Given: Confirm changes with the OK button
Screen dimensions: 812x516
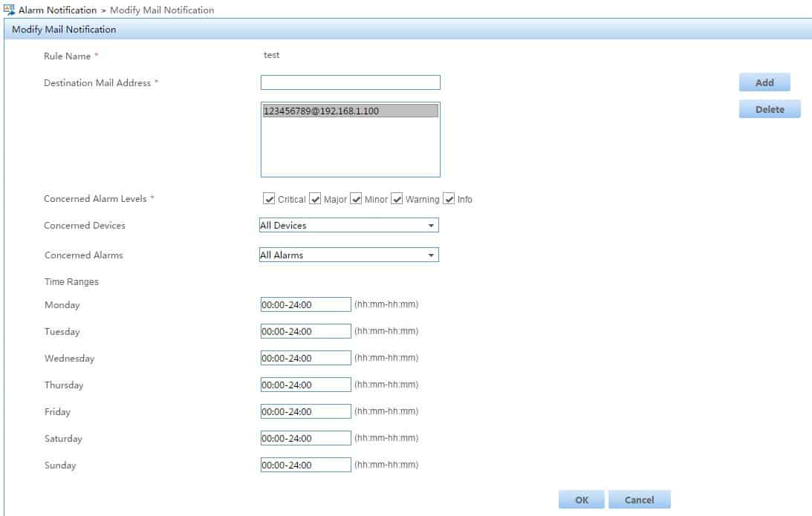Looking at the screenshot, I should click(x=581, y=500).
